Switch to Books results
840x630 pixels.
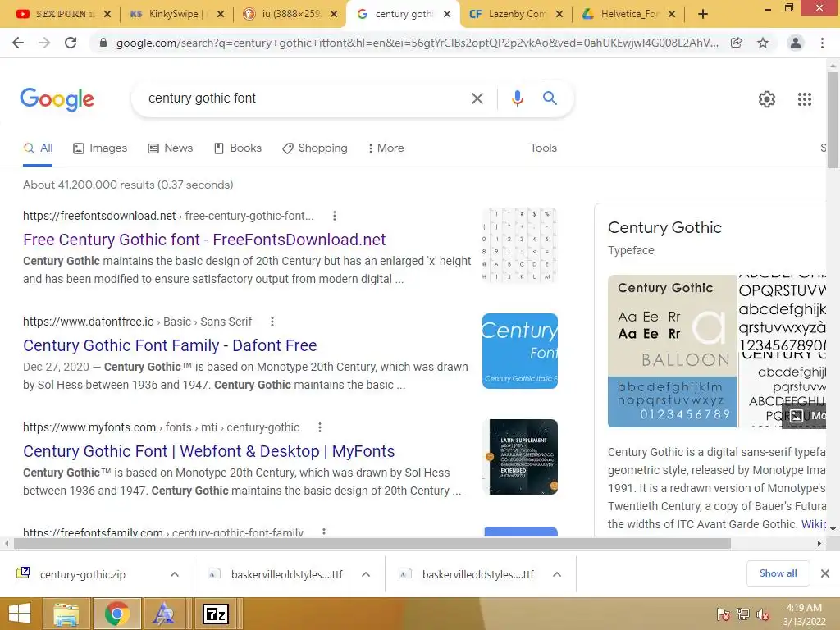238,148
